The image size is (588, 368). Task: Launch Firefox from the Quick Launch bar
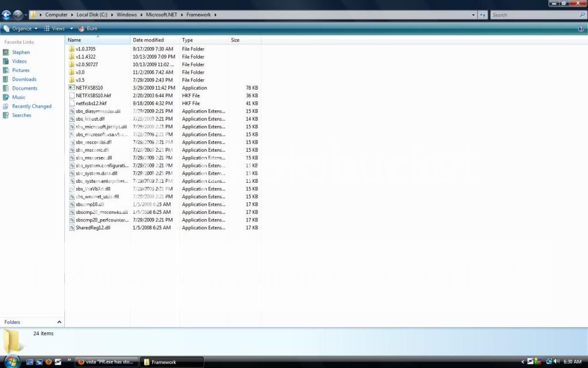(48, 362)
